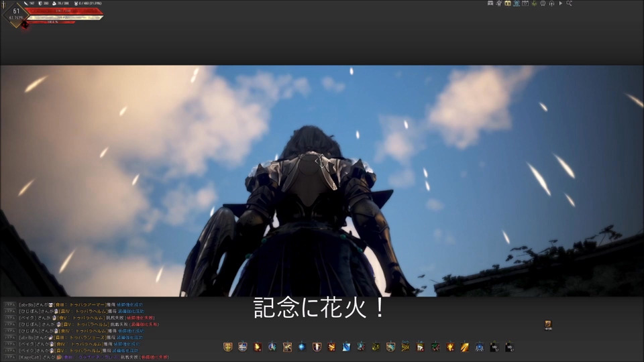Click the green icon in the top menu
The height and width of the screenshot is (362, 644).
click(534, 3)
